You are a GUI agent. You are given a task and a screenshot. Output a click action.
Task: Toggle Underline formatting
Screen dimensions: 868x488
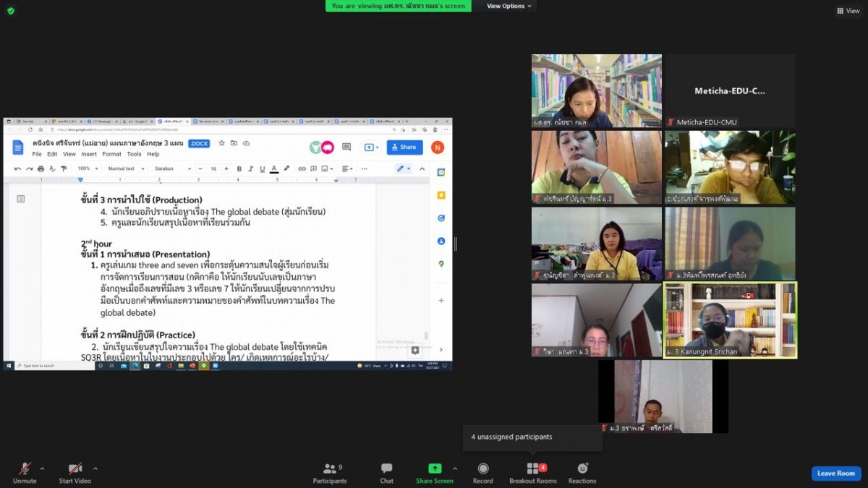tap(262, 168)
